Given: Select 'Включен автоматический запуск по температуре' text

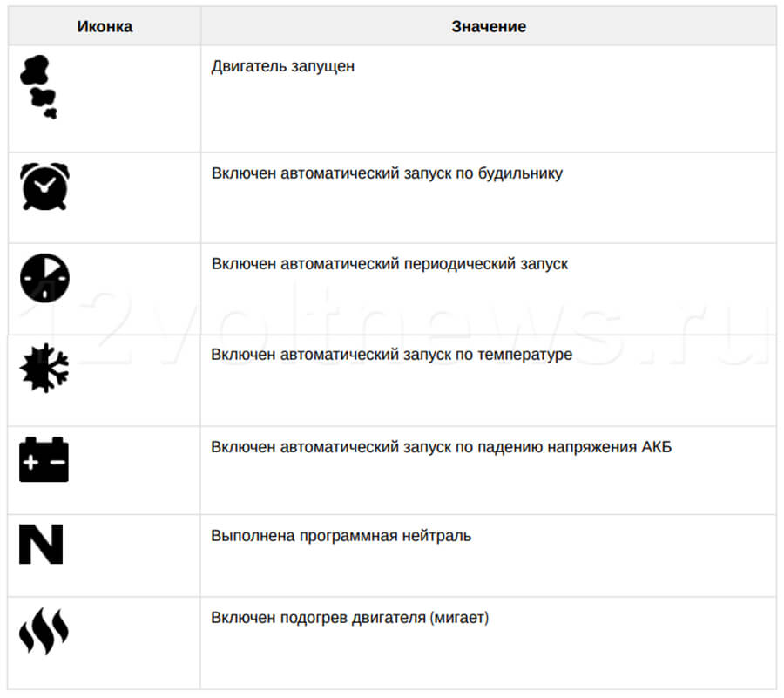Looking at the screenshot, I should point(391,354).
